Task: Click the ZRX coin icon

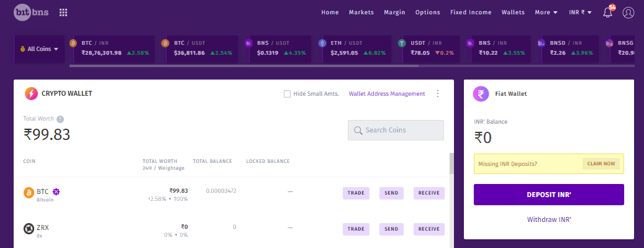Action: (x=29, y=229)
